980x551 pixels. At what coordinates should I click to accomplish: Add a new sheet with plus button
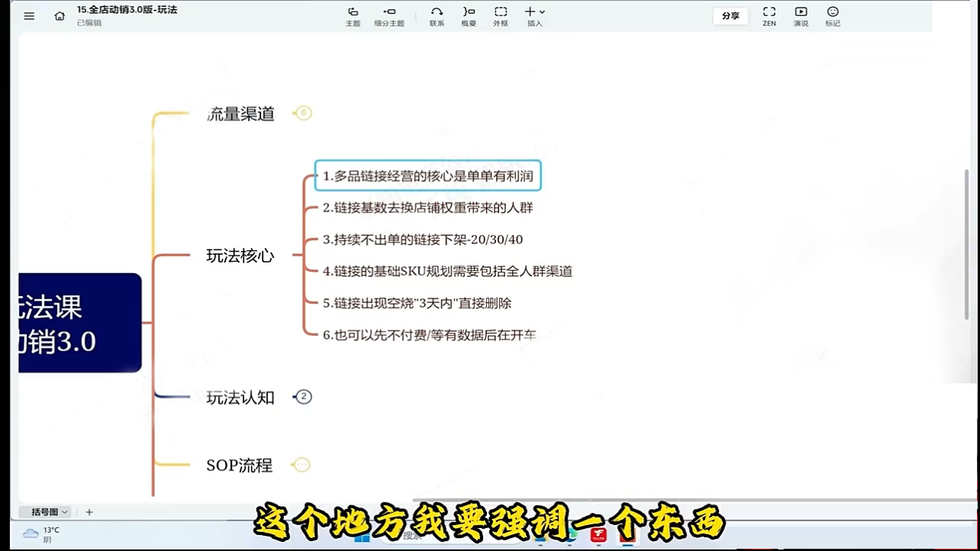coord(89,512)
